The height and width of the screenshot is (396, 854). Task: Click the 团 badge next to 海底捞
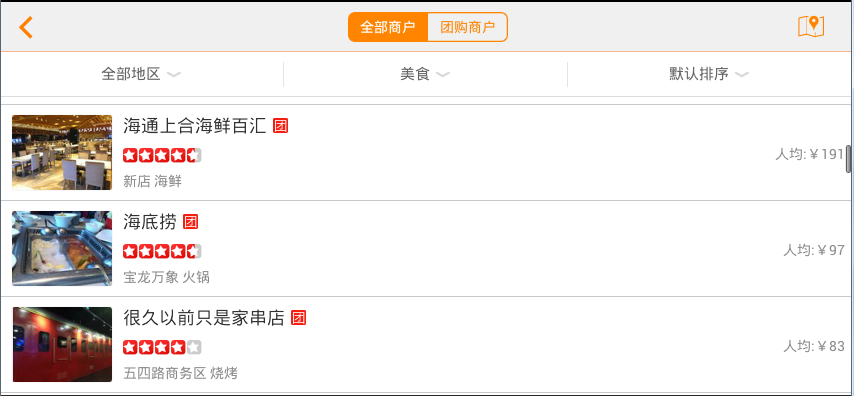click(x=190, y=222)
